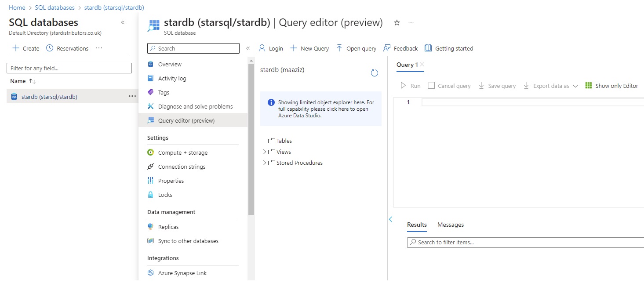Image resolution: width=644 pixels, height=283 pixels.
Task: Select Query editor (preview) menu item
Action: [x=193, y=120]
